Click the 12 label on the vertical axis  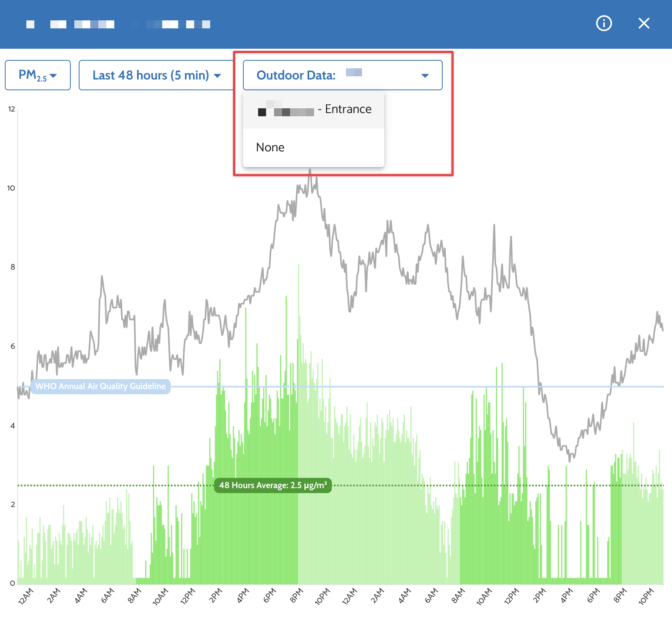click(x=12, y=109)
